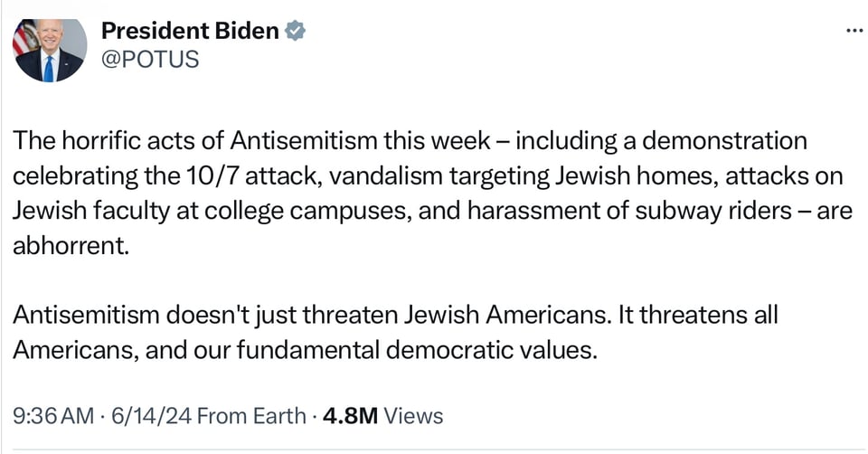Click the Views label beside the count

414,416
